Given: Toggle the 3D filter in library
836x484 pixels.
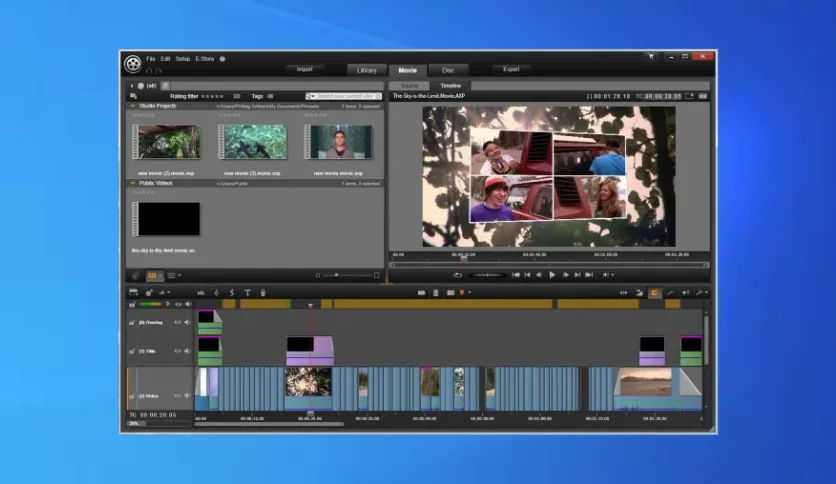Looking at the screenshot, I should click(x=237, y=96).
